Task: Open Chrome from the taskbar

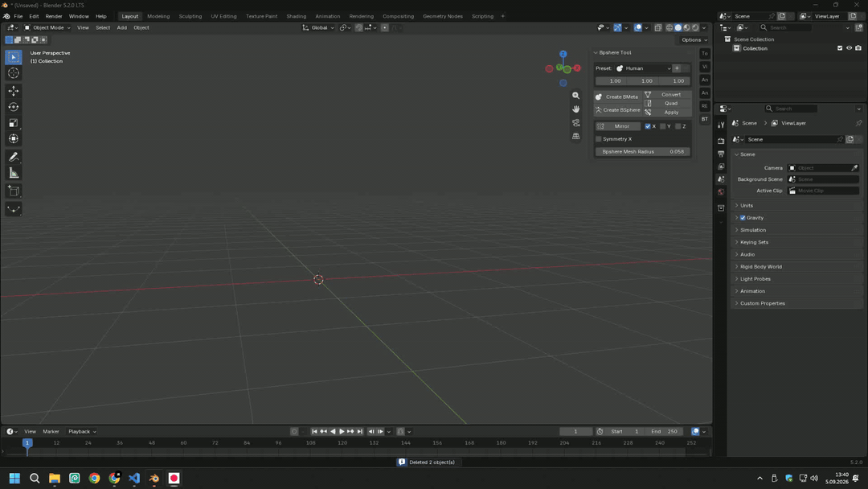Action: (94, 478)
